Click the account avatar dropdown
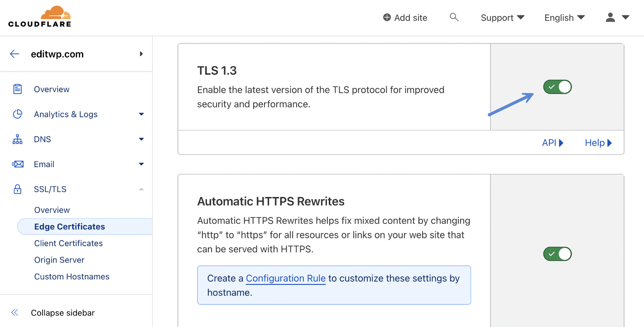This screenshot has height=327, width=644. [617, 17]
